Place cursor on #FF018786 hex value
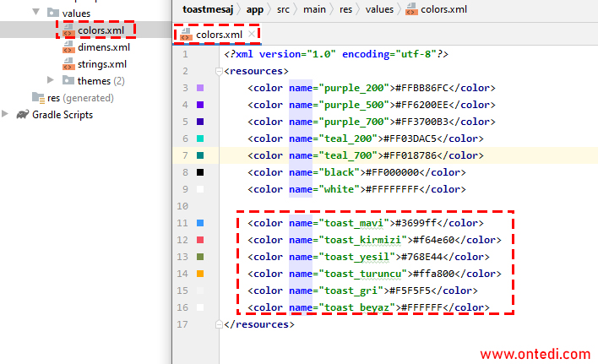 (x=410, y=155)
